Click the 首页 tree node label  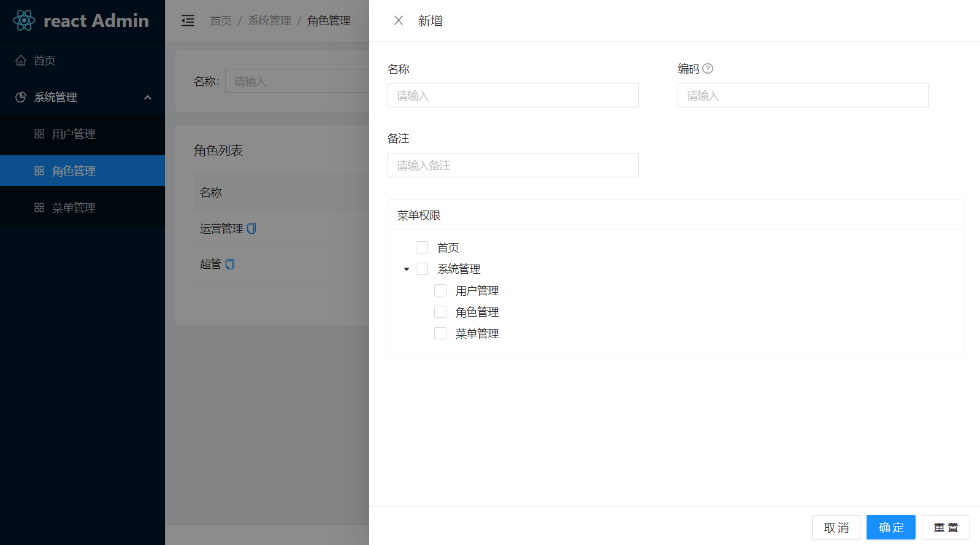(448, 247)
